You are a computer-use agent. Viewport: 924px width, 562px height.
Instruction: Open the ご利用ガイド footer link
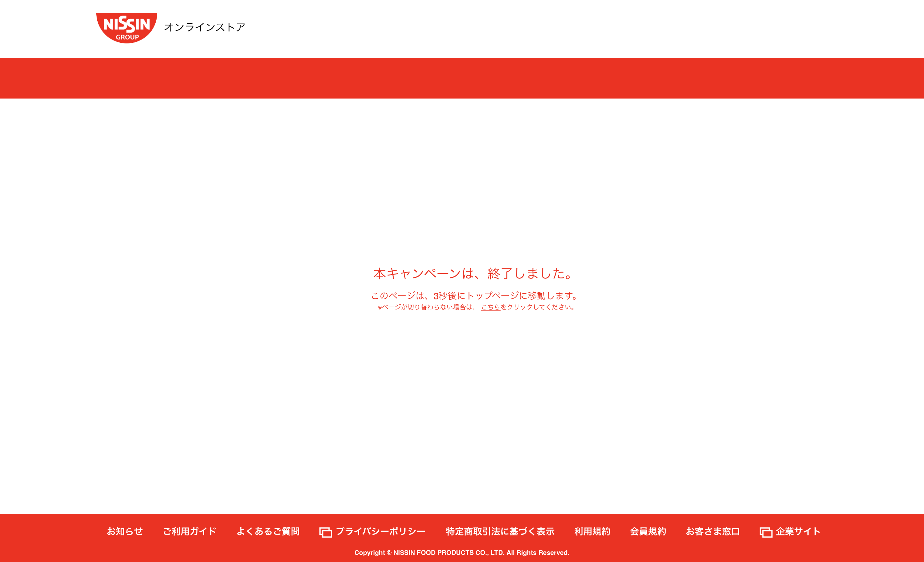pyautogui.click(x=189, y=531)
